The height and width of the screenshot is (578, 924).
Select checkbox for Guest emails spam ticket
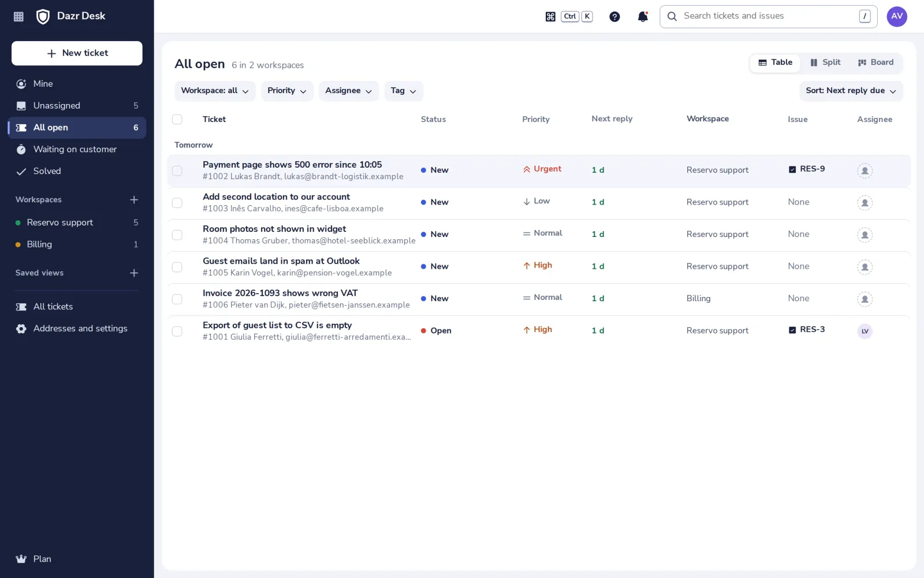(177, 267)
